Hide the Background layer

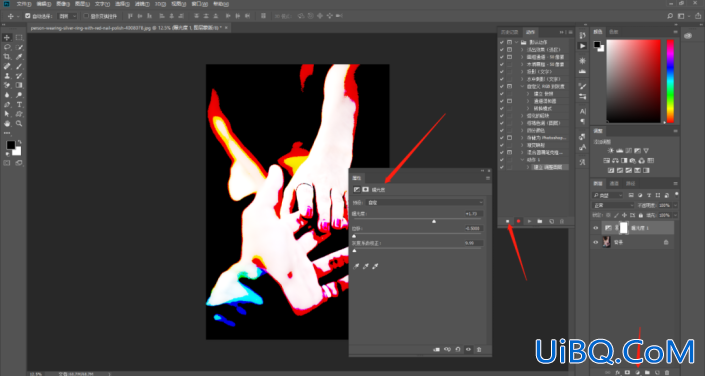pyautogui.click(x=596, y=242)
